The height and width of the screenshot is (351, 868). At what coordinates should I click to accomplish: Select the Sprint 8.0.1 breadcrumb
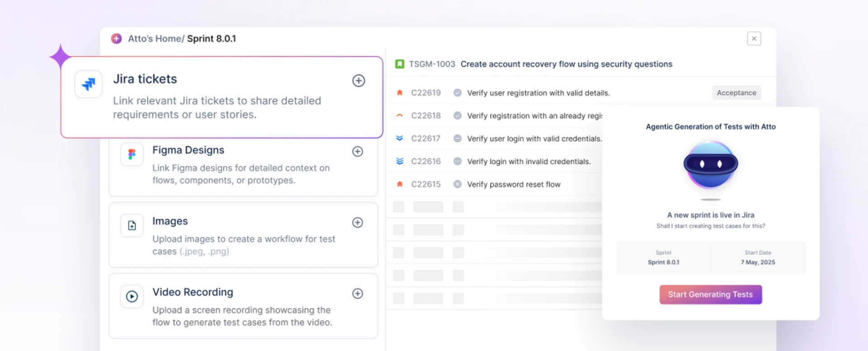212,39
